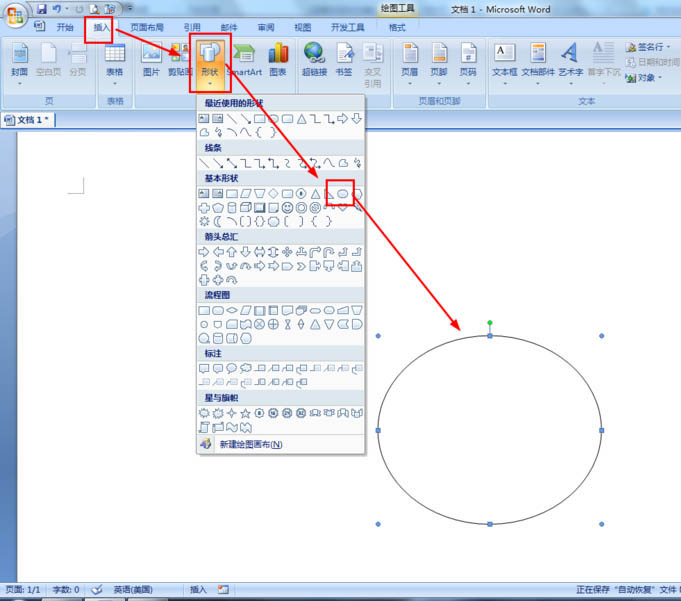Insert a page break (分页)

pyautogui.click(x=78, y=60)
